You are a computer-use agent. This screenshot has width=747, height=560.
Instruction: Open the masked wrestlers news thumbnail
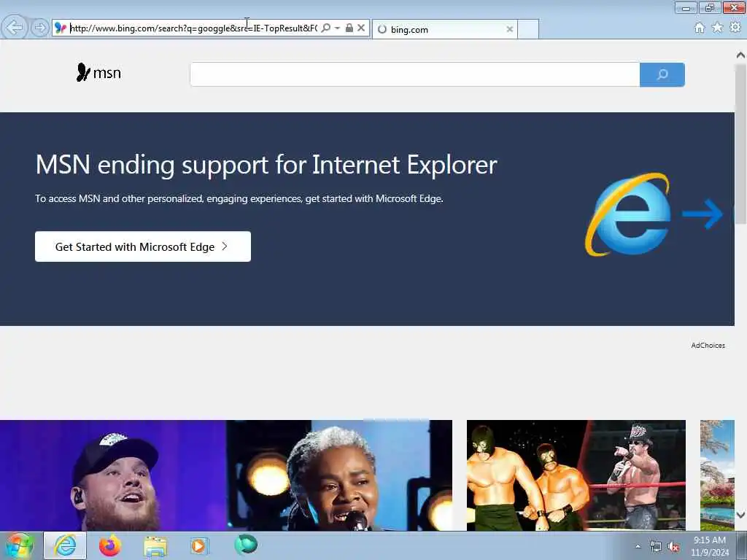point(576,475)
